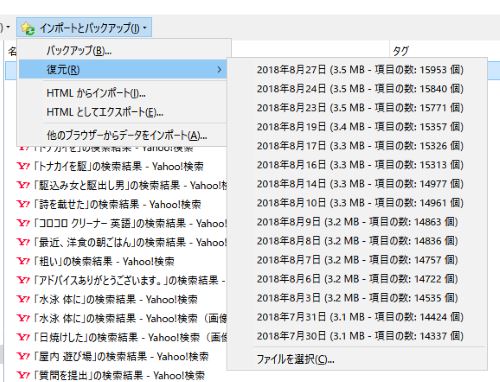Image resolution: width=500 pixels, height=382 pixels.
Task: Restore backup dated 2018年8月6日
Action: [357, 279]
